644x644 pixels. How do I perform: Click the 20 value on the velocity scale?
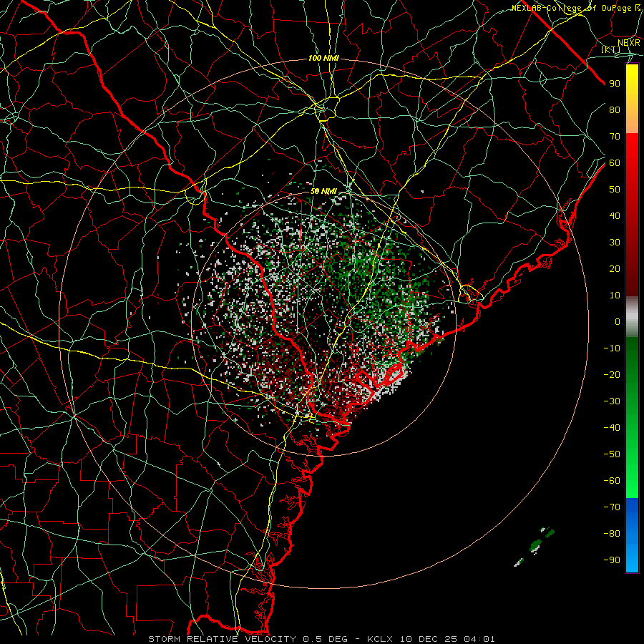(x=615, y=269)
